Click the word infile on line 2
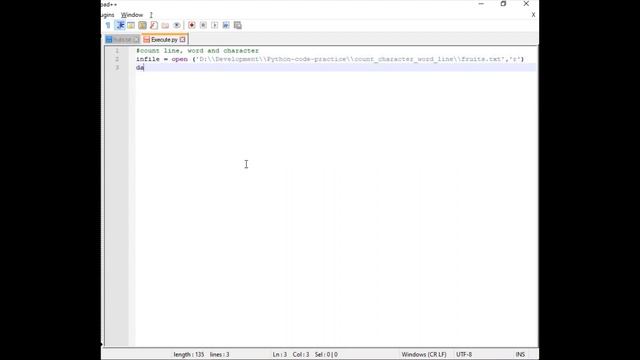 click(148, 59)
